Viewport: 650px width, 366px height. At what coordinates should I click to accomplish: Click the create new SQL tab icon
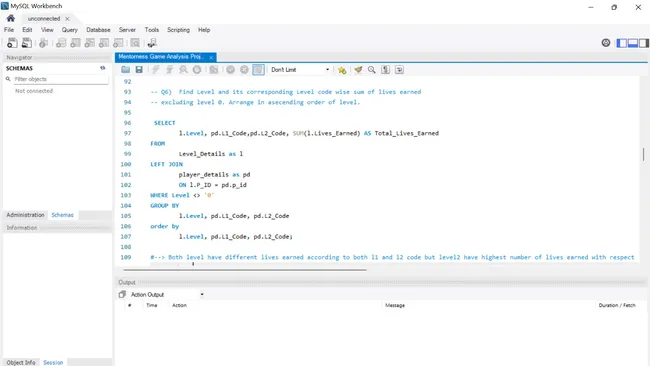click(12, 43)
